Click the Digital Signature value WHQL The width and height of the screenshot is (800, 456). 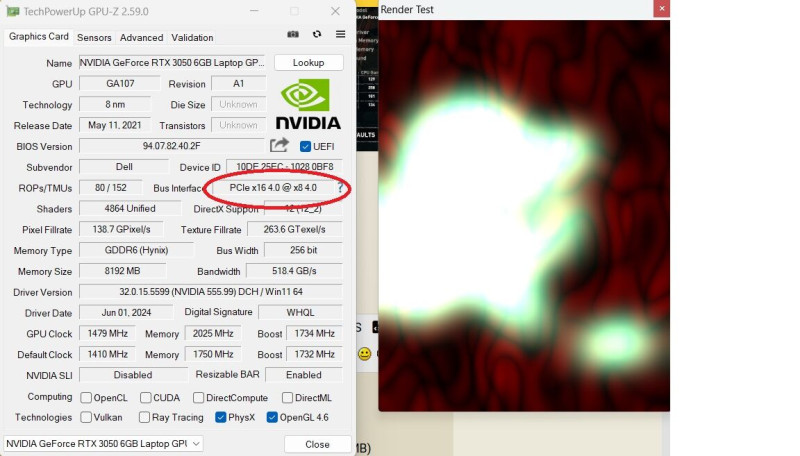coord(300,313)
